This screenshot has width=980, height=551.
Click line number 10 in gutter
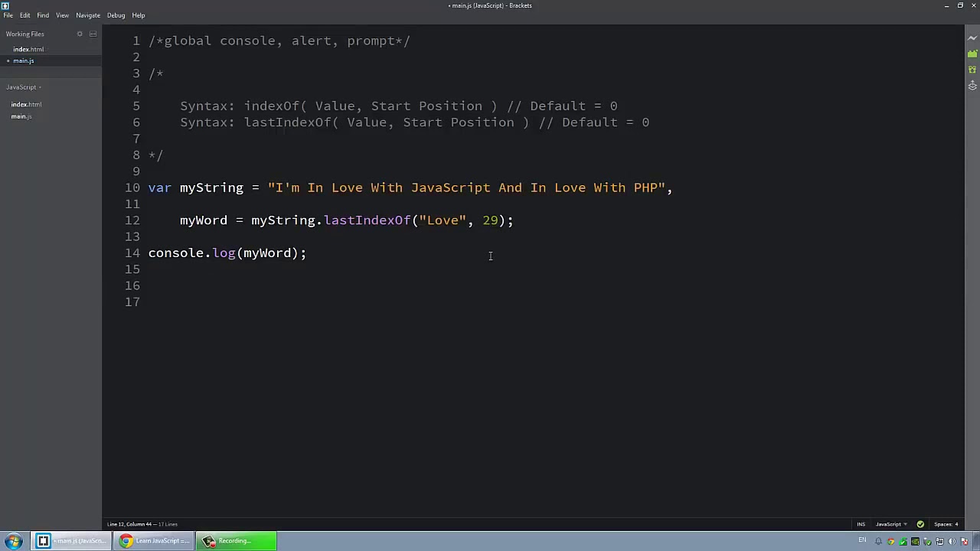[x=132, y=187]
